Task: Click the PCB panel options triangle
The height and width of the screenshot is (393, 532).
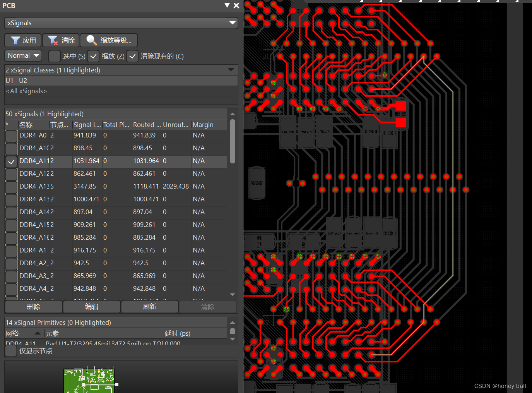Action: [x=227, y=5]
